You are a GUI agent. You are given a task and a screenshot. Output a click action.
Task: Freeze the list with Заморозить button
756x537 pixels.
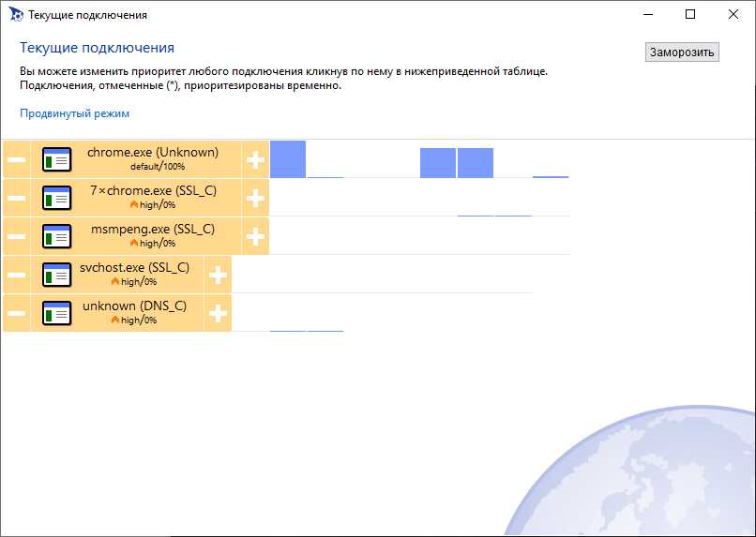682,52
